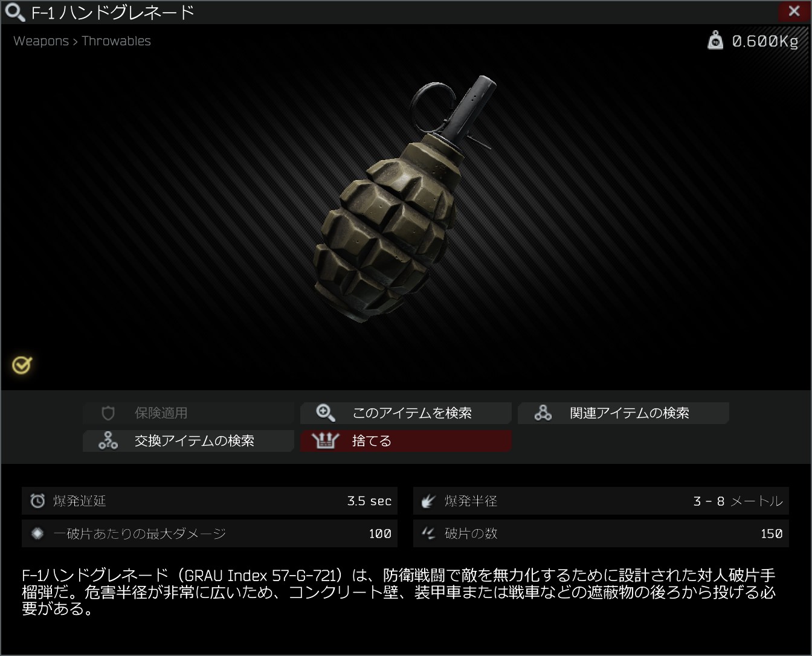Screen dimensions: 812x656
Task: Click the basket icon on 捨てる
Action: [325, 441]
